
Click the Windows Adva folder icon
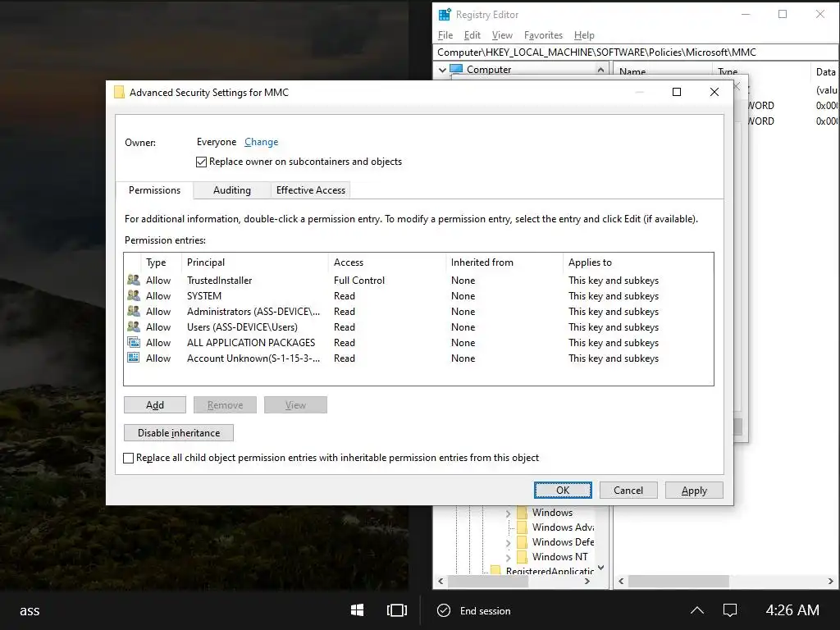(523, 527)
